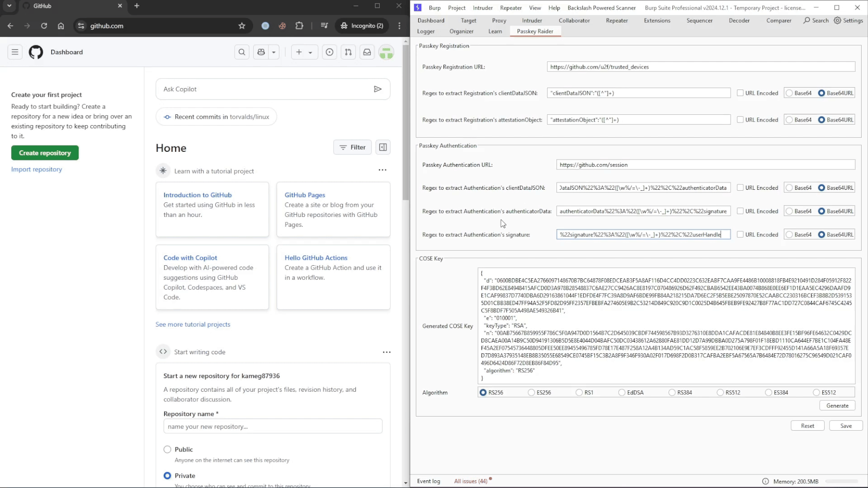Enable URL Encoded for Authentication's clientDataJSON
The image size is (868, 488).
coord(740,188)
